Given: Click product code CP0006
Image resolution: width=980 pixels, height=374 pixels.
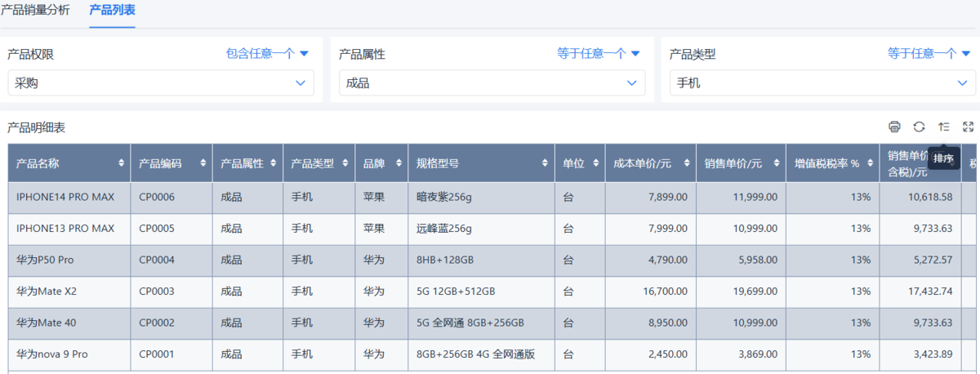Looking at the screenshot, I should [x=157, y=197].
